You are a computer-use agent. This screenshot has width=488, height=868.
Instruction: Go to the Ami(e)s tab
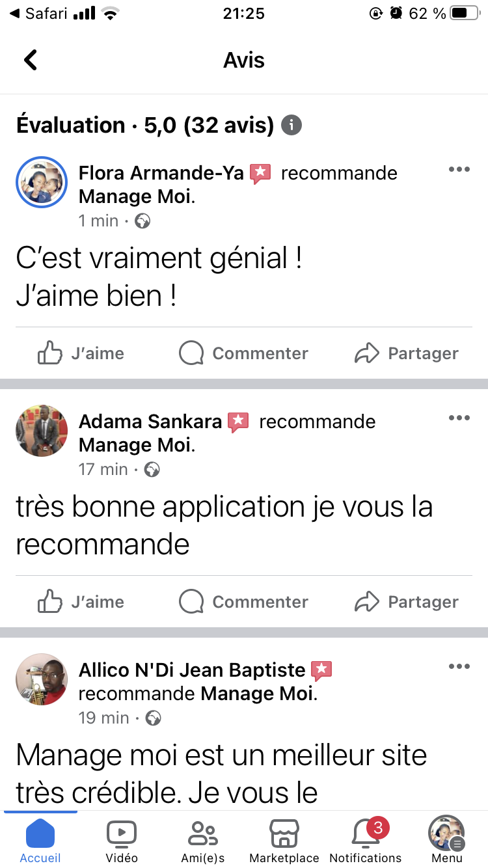203,841
